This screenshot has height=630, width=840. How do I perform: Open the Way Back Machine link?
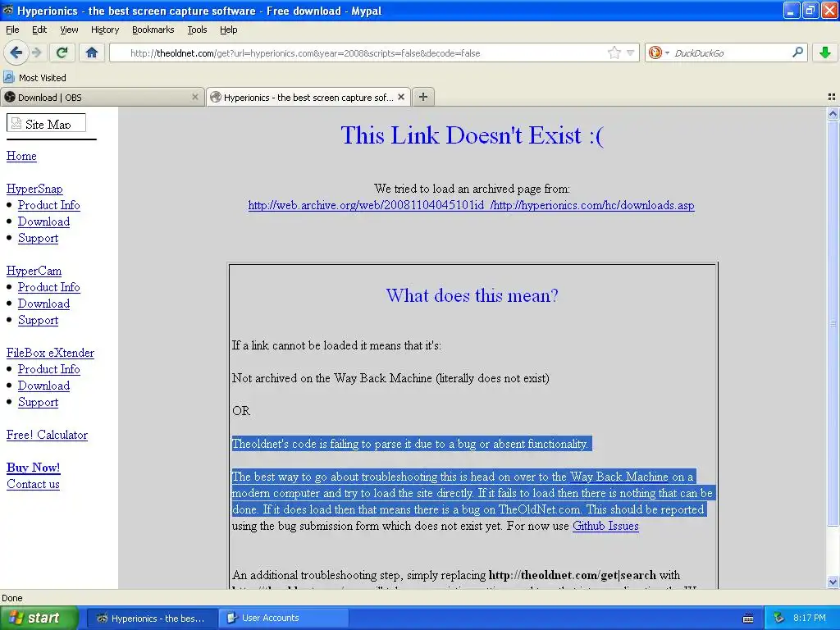619,477
